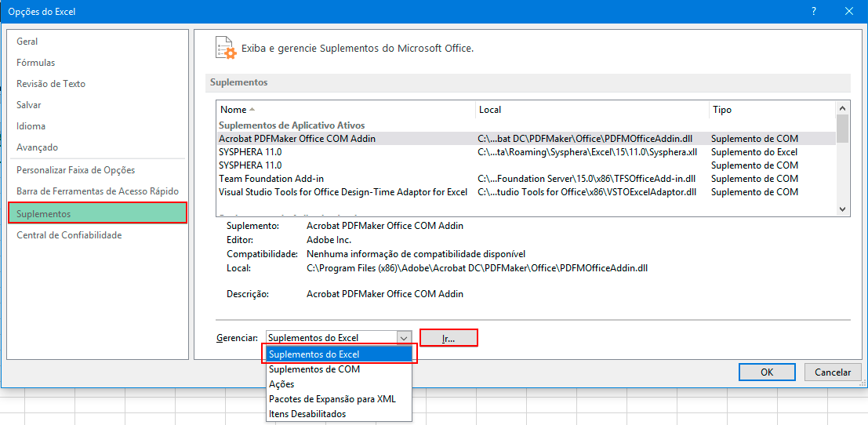Open the Geral options category
868x425 pixels.
(x=27, y=42)
